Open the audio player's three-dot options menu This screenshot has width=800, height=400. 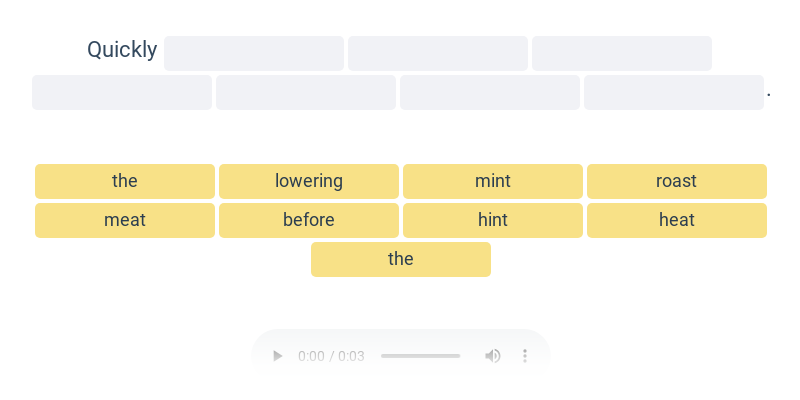[525, 356]
